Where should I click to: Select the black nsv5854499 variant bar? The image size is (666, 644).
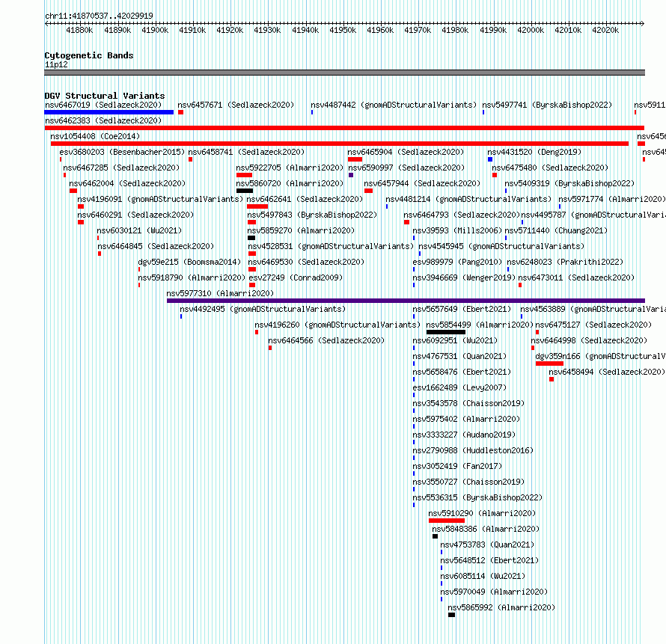(445, 332)
